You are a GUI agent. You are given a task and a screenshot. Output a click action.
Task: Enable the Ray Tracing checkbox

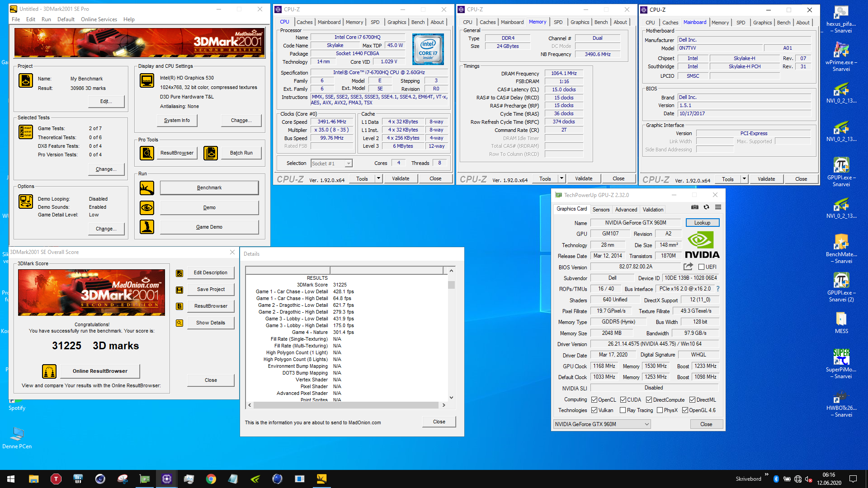click(623, 410)
